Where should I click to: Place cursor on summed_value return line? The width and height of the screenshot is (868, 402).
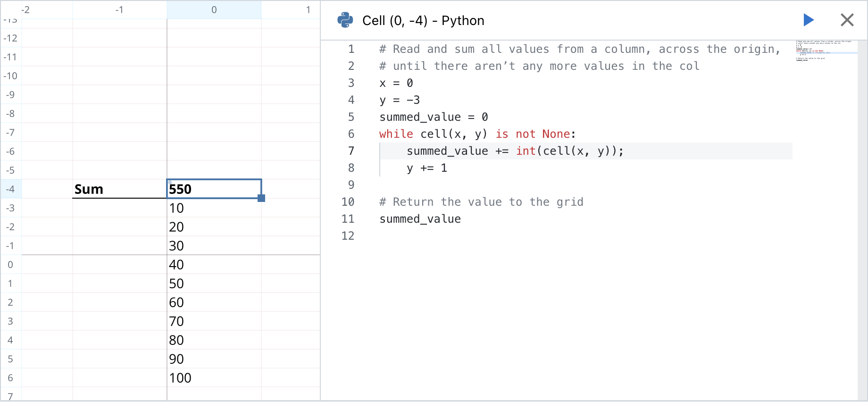click(420, 219)
